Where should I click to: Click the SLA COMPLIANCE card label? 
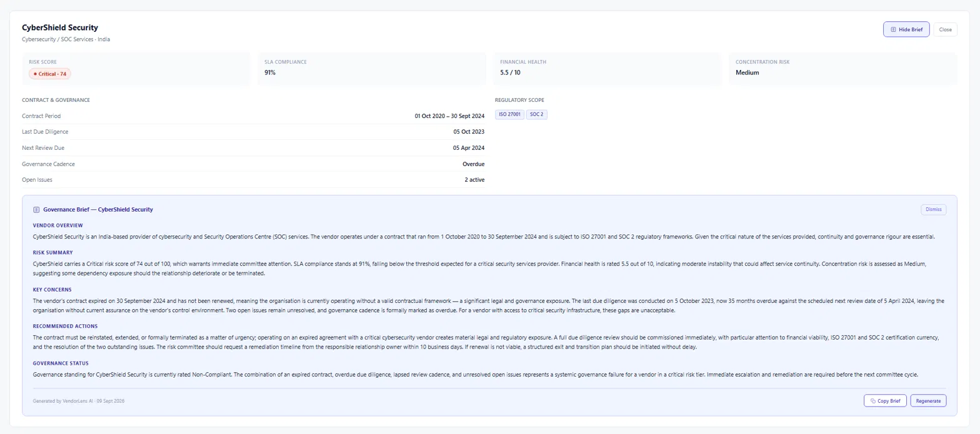pyautogui.click(x=286, y=62)
